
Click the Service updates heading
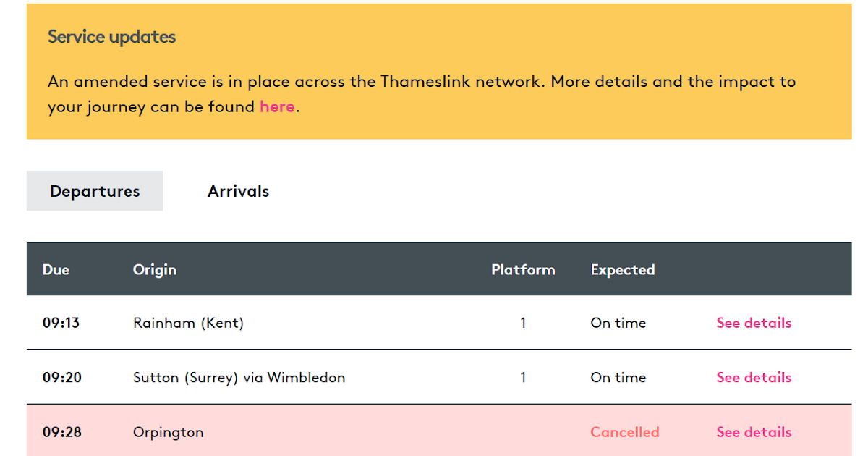point(111,36)
